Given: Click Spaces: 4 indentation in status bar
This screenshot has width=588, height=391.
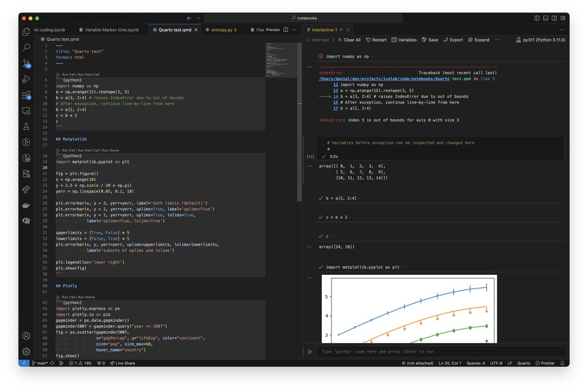Looking at the screenshot, I should pos(475,363).
